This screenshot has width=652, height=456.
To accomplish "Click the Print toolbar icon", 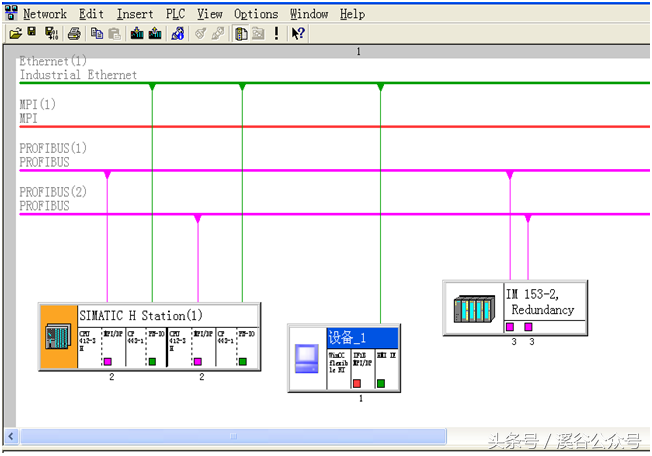I will 75,33.
